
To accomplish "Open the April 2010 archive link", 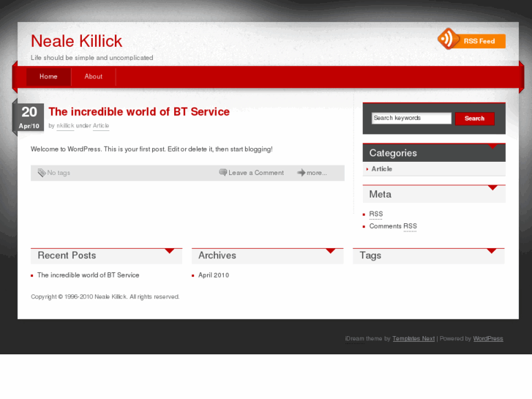I will (214, 275).
